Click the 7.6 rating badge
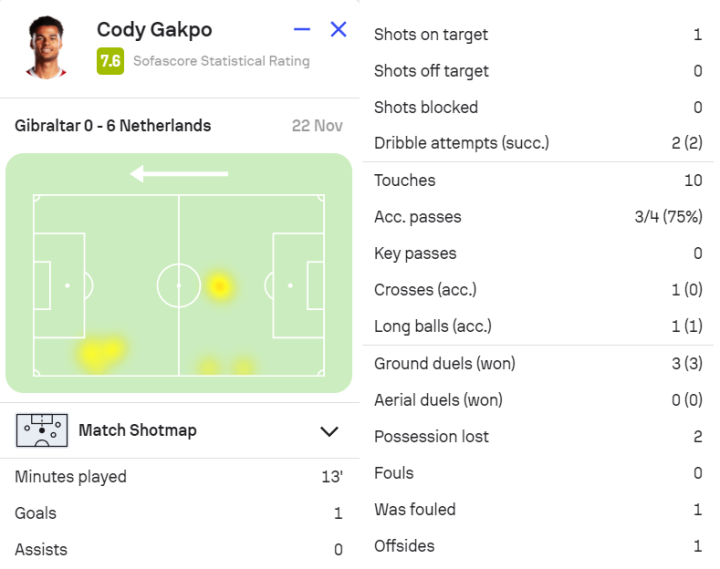720x569 pixels. click(x=110, y=61)
